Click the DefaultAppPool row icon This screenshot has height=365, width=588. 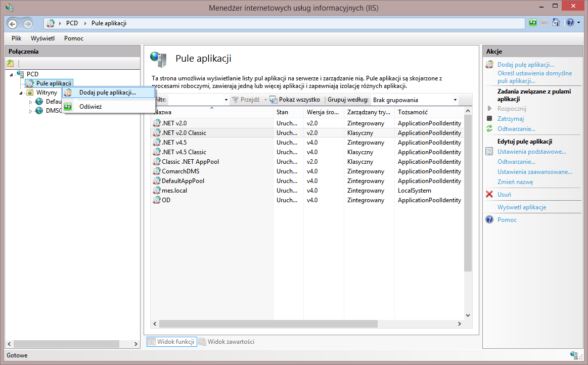157,181
